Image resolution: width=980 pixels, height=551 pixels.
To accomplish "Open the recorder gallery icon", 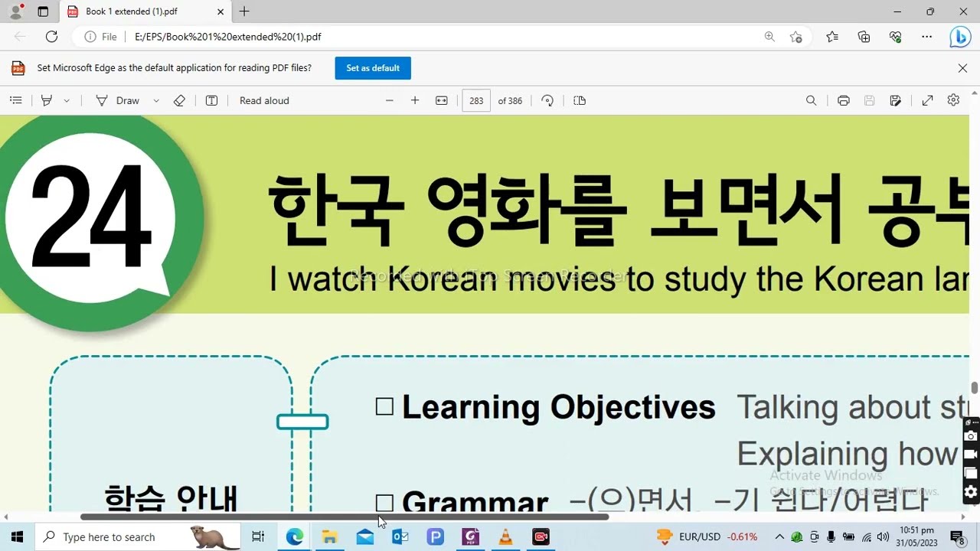I will pos(971,473).
